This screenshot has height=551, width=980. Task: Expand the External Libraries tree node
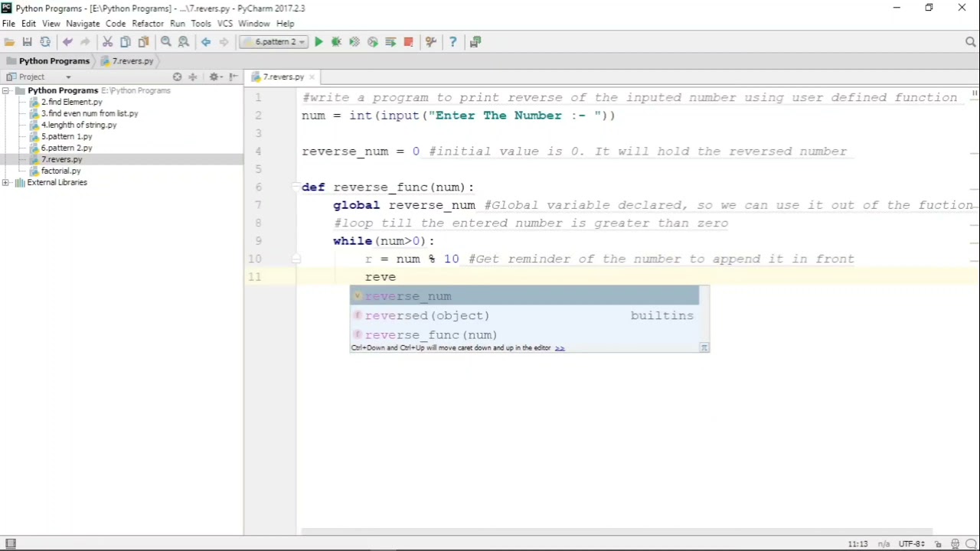point(6,182)
